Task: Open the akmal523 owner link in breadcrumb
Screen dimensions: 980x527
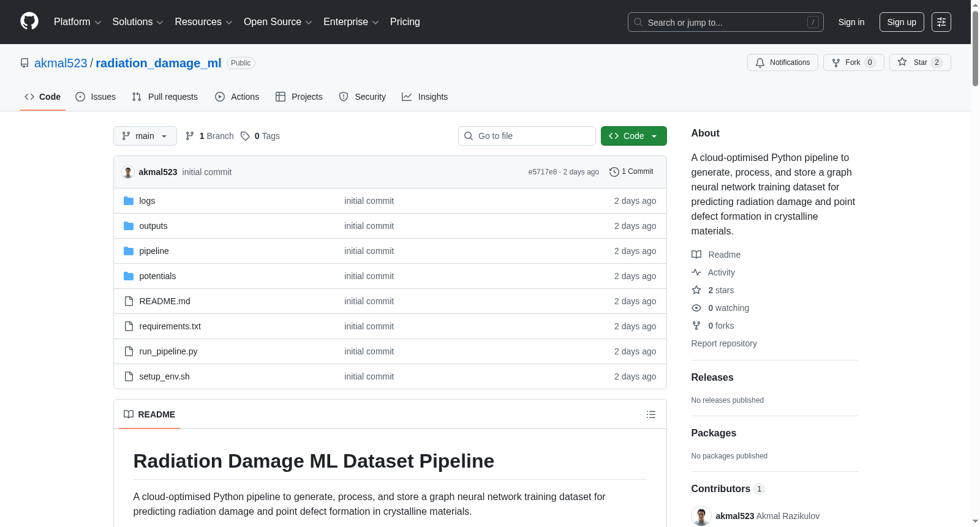Action: point(61,63)
